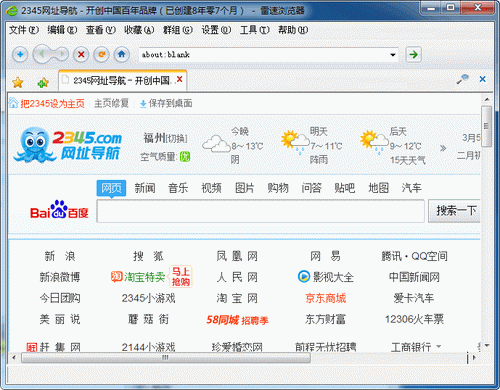Image resolution: width=500 pixels, height=390 pixels.
Task: Close the 2345网址导航 tab
Action: [x=179, y=79]
